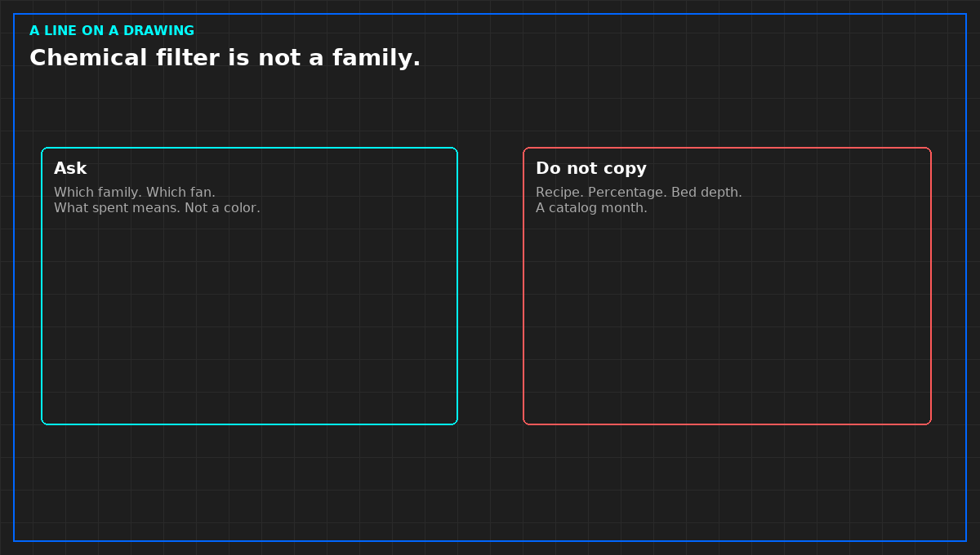Select the 'A LINE ON A DRAWING' heading
Viewport: 980px width, 555px height.
point(112,31)
